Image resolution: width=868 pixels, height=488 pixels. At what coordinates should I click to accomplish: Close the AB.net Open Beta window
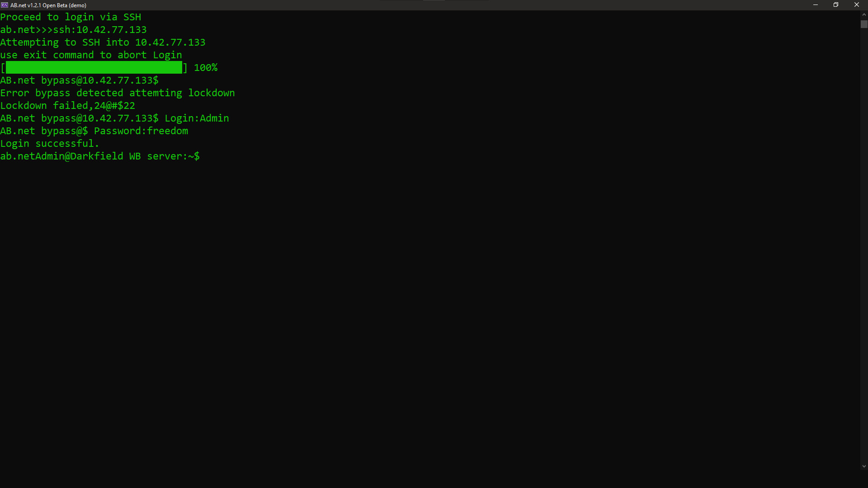[x=856, y=5]
